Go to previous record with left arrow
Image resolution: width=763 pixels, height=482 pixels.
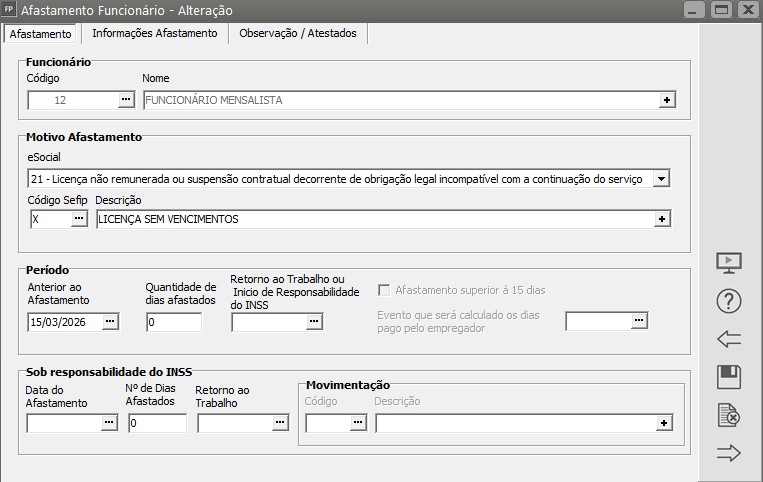coord(730,339)
